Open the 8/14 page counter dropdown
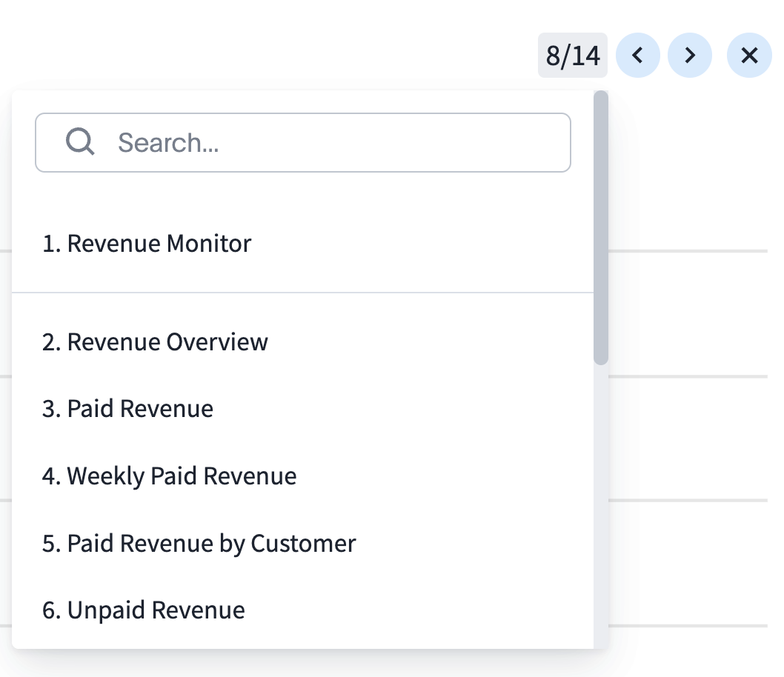 tap(572, 56)
